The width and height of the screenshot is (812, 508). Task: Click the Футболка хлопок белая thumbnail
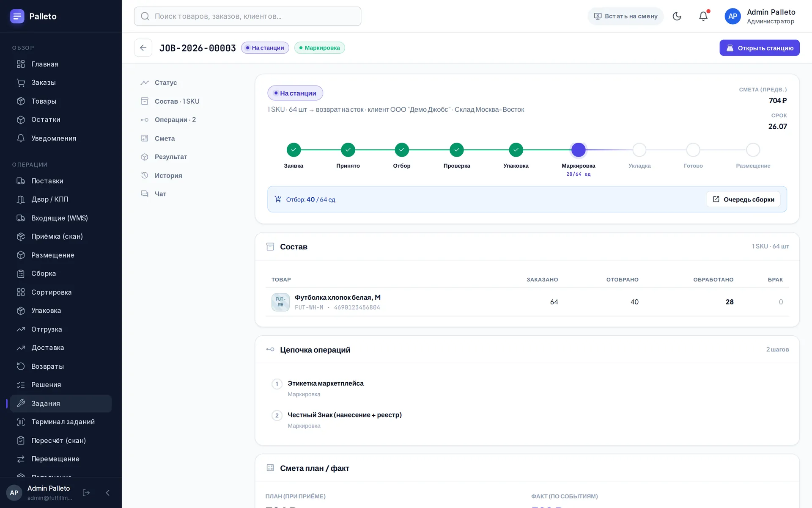click(x=280, y=302)
